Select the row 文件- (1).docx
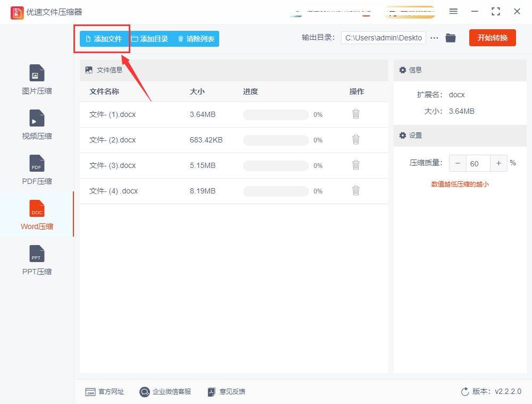 coord(234,115)
